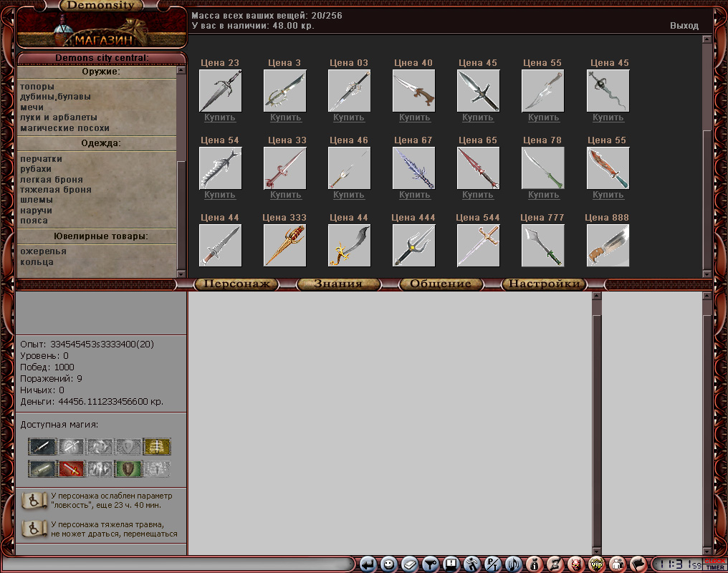Toggle the sound speaker icon
Viewport: 728px width, 573px height.
514,564
